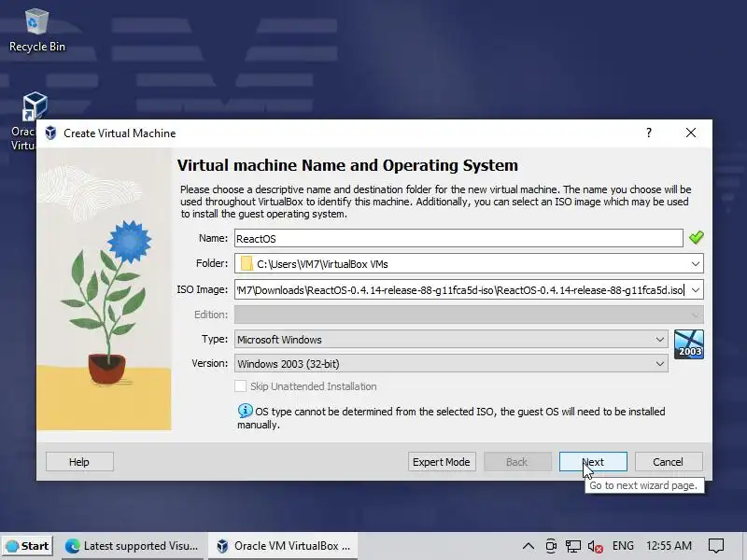Image resolution: width=747 pixels, height=560 pixels.
Task: Click the 12:55 AM clock
Action: (669, 546)
